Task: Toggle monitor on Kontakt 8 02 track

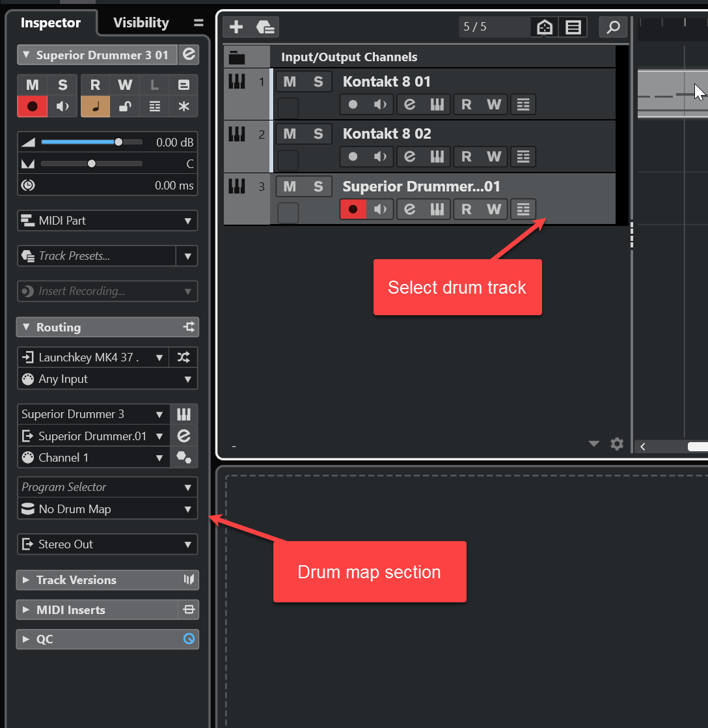Action: tap(380, 156)
